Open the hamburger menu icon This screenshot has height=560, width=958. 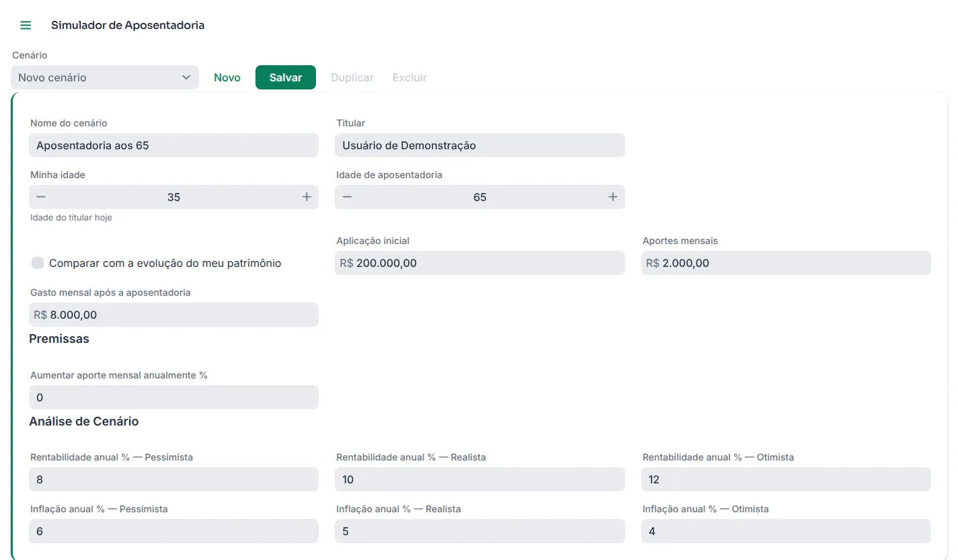point(26,26)
